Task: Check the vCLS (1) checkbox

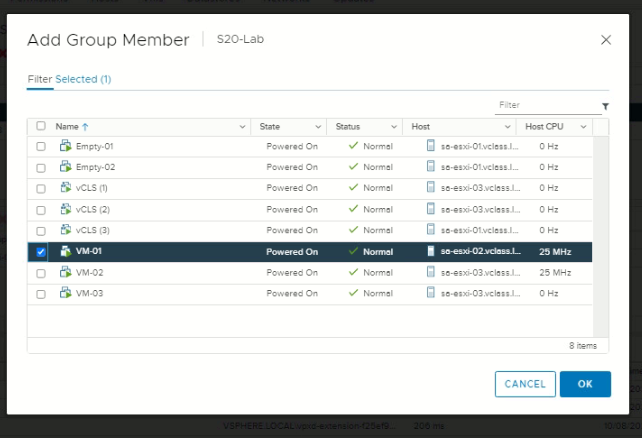Action: tap(41, 189)
